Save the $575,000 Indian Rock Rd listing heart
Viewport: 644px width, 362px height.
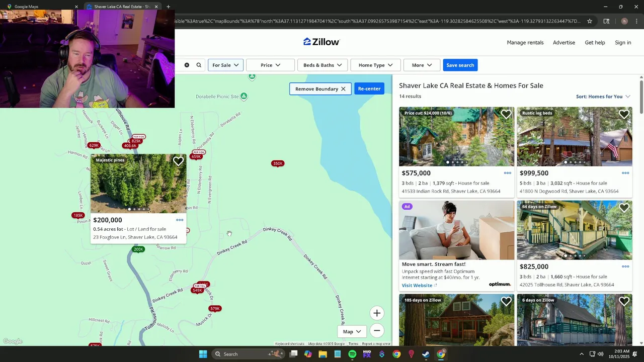506,115
